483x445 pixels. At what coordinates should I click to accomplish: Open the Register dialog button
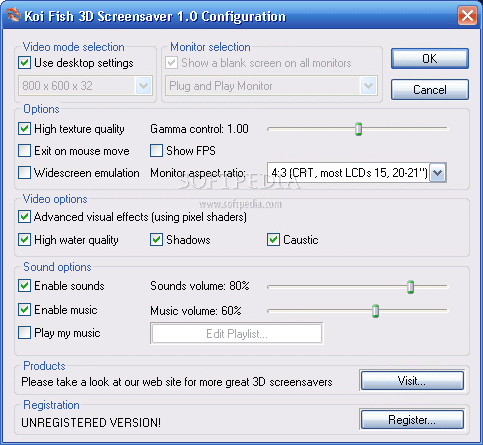(412, 420)
